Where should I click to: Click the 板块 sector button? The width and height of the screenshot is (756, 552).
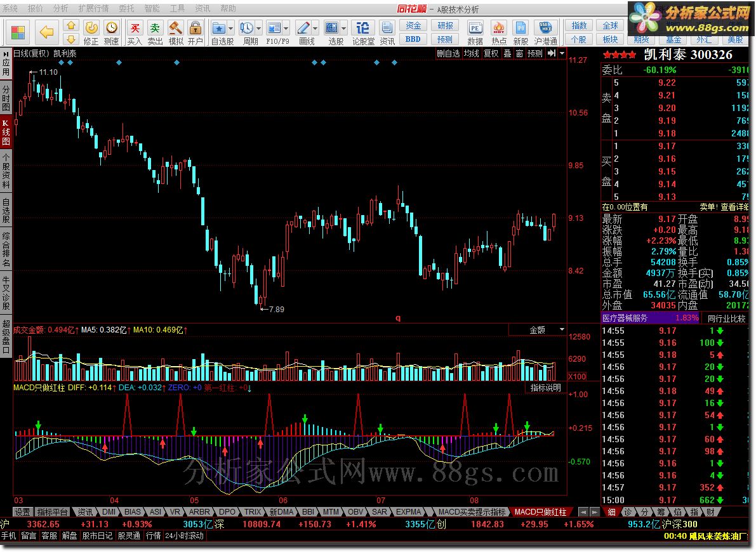pos(611,39)
